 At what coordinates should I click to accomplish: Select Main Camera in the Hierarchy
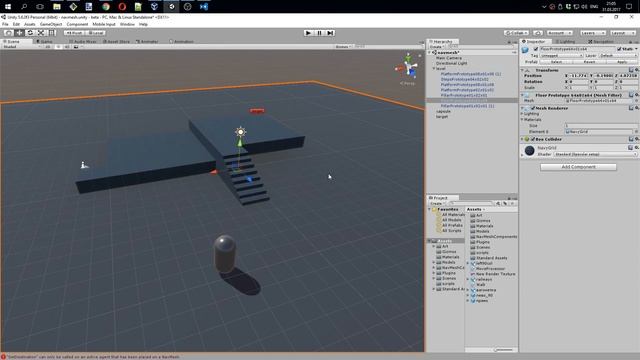[449, 58]
